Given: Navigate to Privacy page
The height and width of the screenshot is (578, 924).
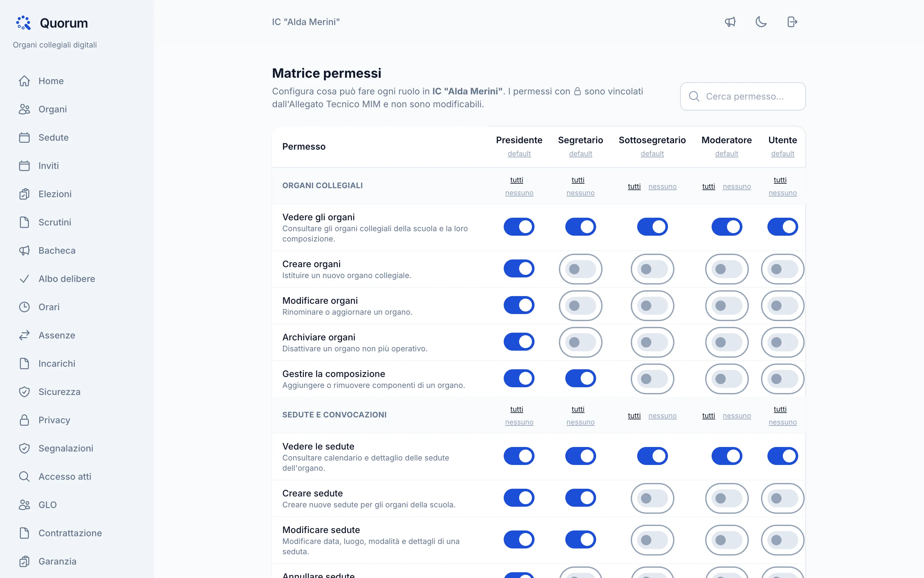Looking at the screenshot, I should (x=77, y=420).
